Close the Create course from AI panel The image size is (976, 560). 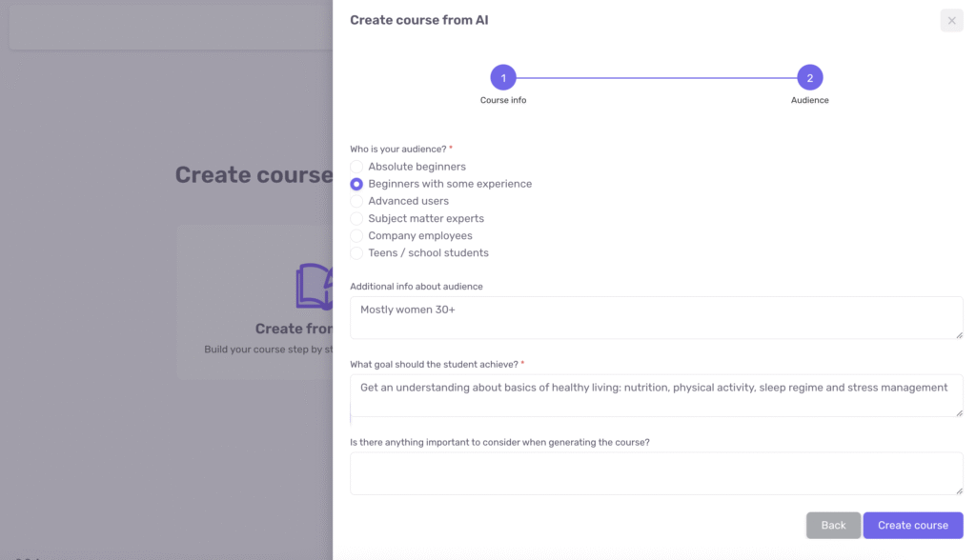click(951, 21)
